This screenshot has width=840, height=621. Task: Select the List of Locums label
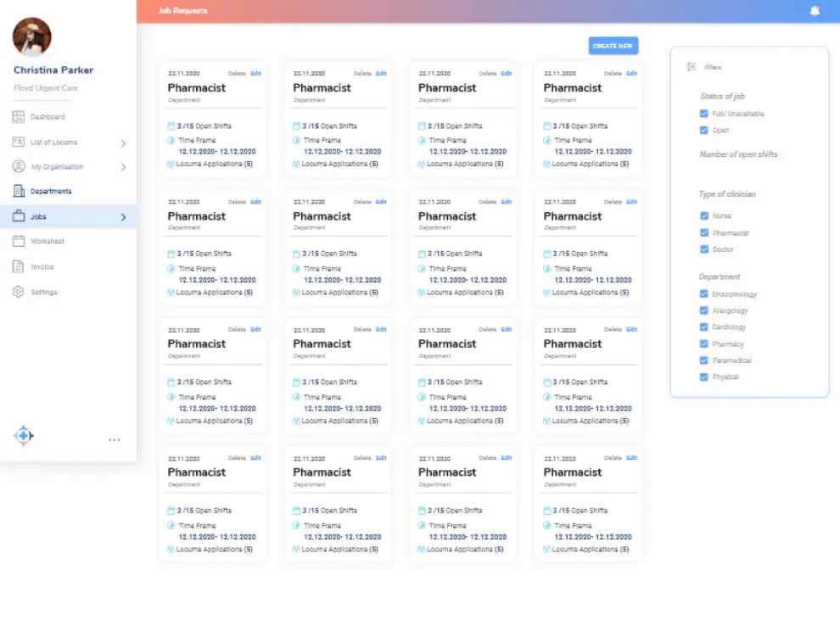tap(54, 143)
